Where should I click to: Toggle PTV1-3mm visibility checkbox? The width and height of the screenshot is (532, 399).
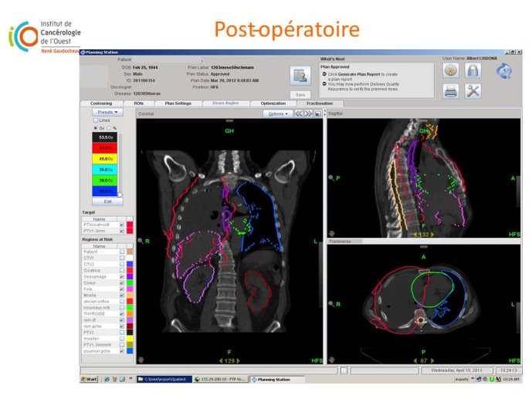coord(122,231)
